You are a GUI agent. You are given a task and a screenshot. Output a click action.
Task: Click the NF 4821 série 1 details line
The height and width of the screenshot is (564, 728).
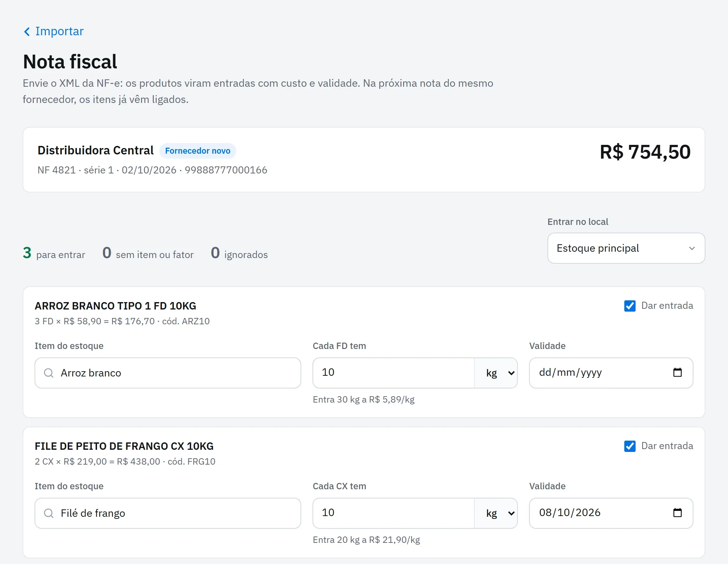pos(152,170)
